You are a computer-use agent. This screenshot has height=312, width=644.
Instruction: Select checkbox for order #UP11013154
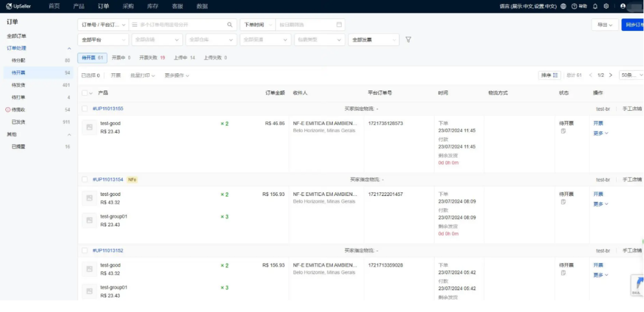click(85, 180)
